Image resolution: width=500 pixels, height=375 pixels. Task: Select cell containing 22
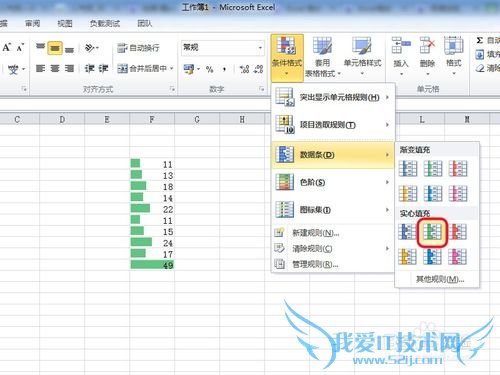tap(152, 209)
